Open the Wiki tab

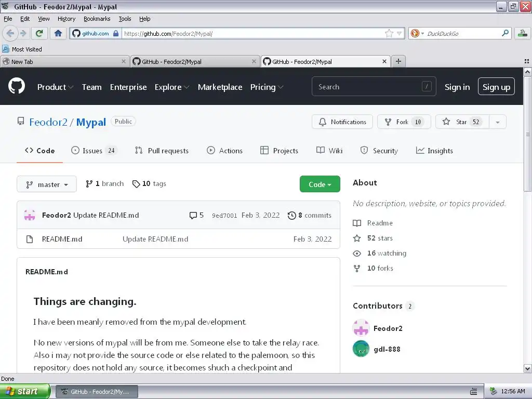[x=329, y=151]
